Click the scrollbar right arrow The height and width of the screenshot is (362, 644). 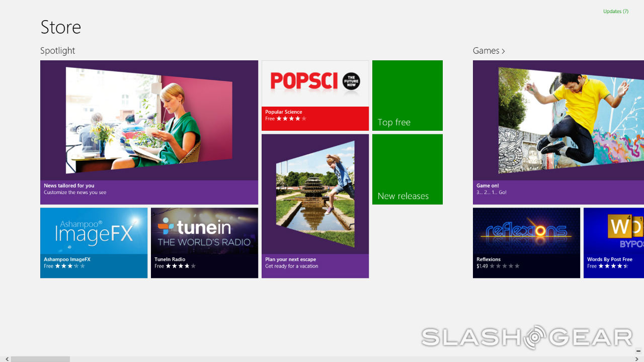[x=637, y=359]
